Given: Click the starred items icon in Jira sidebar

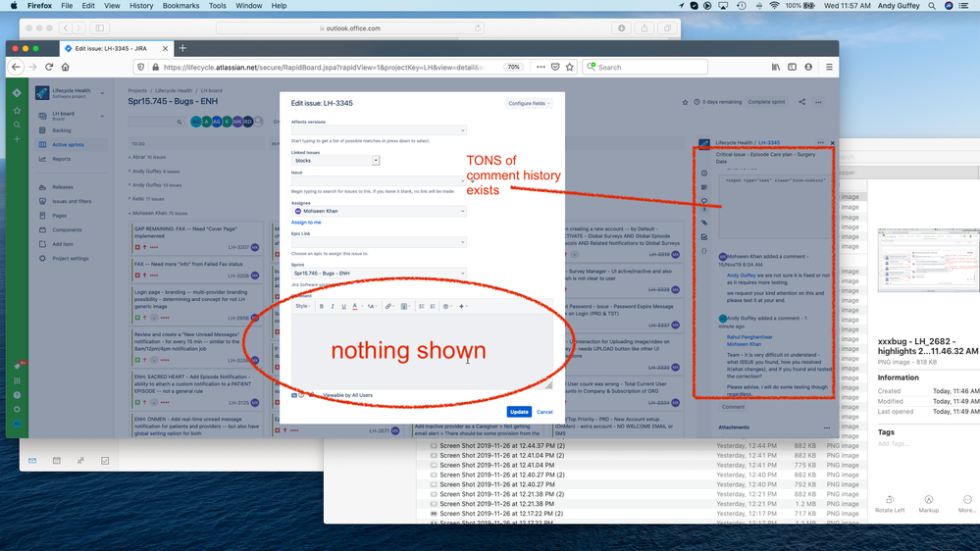Looking at the screenshot, I should [17, 111].
